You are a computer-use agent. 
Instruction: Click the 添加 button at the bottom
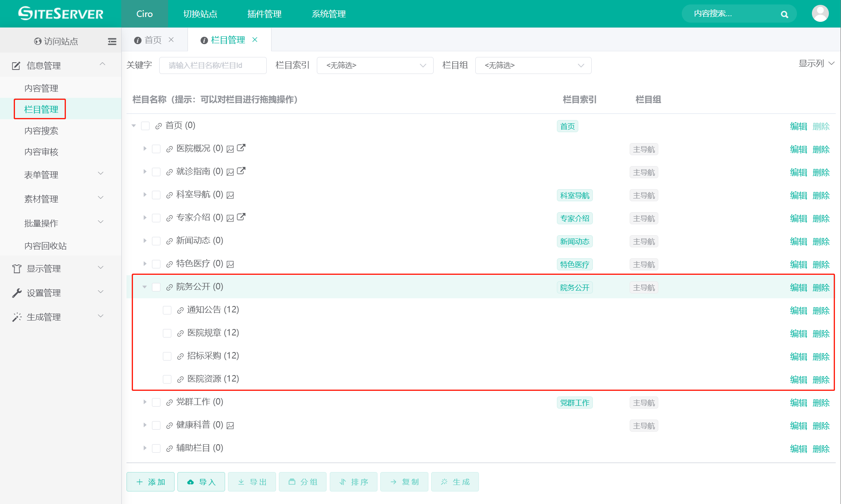pyautogui.click(x=150, y=482)
